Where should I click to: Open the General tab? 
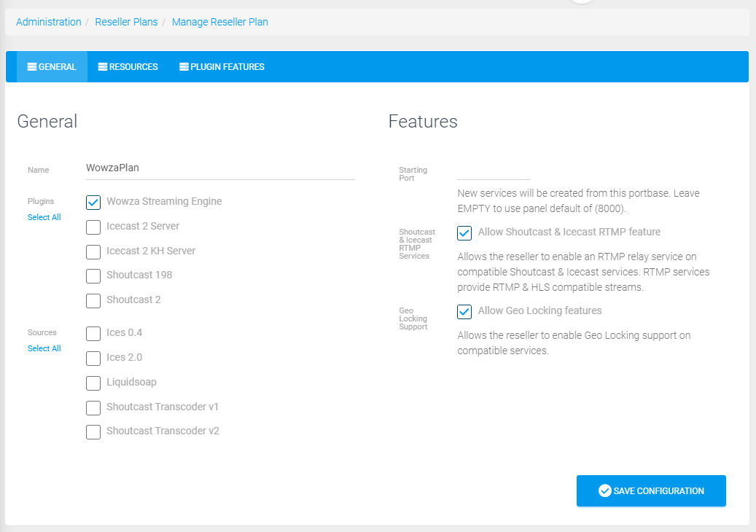coord(52,67)
